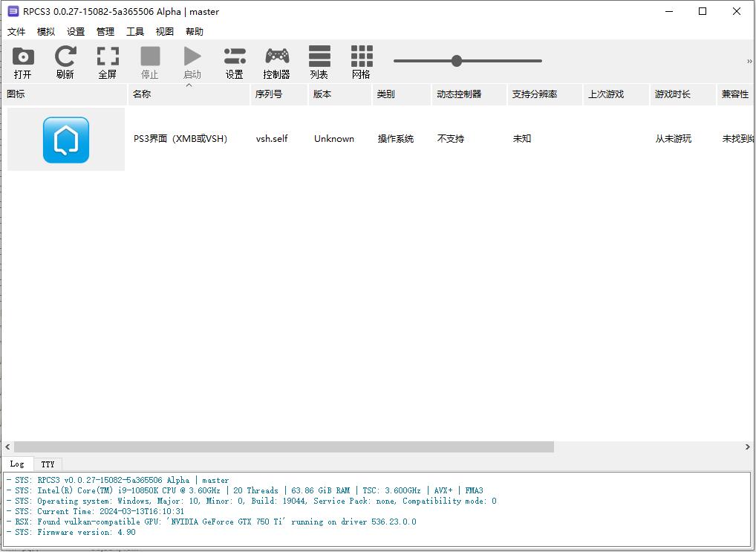The height and width of the screenshot is (552, 756).
Task: Switch to the Log tab
Action: pos(17,464)
